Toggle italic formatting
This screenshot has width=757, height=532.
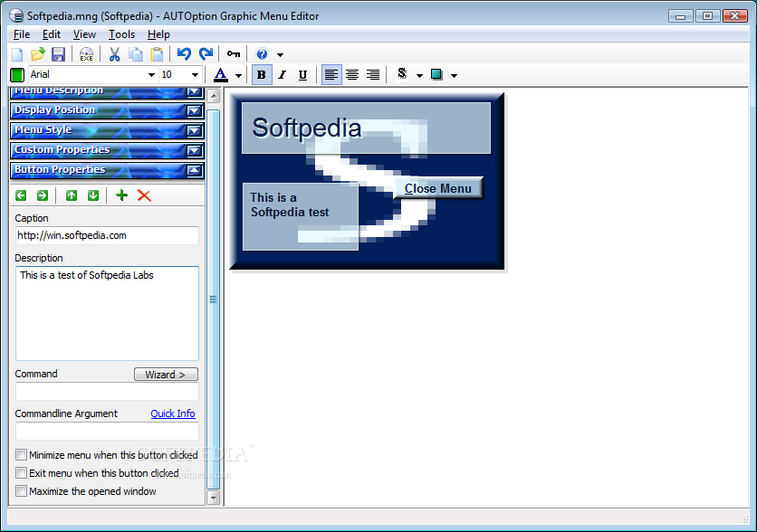tap(283, 75)
